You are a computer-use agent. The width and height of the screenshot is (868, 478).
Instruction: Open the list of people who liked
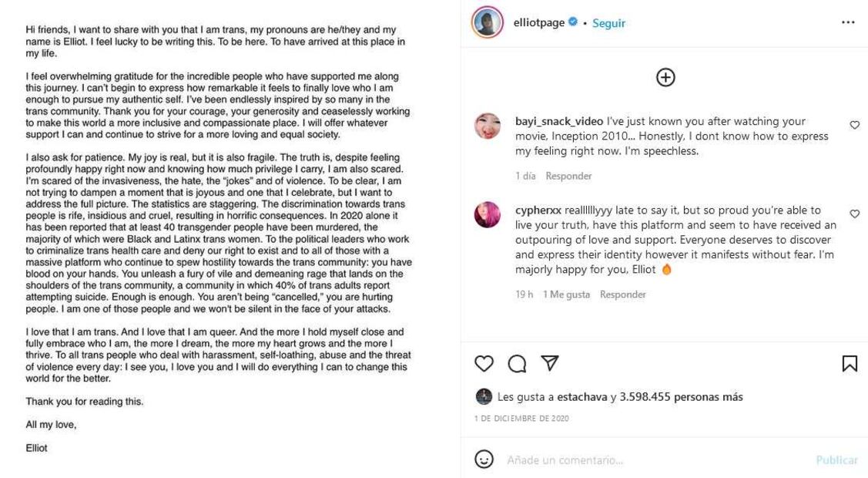tap(676, 397)
